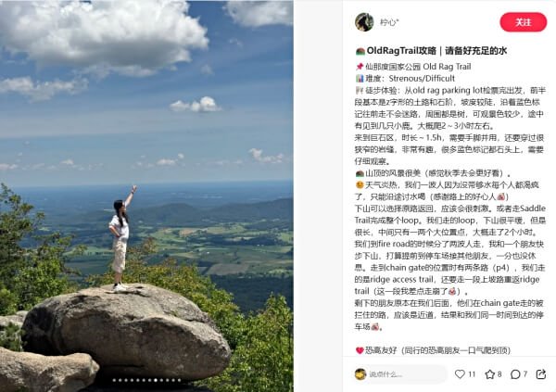The image size is (556, 392).
Task: Click the woman standing on the boulder
Action: click(x=120, y=238)
